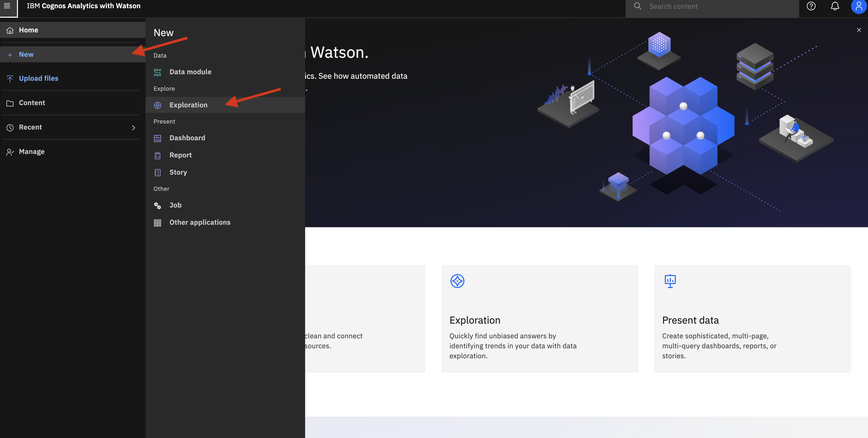The image size is (868, 438).
Task: Create a new Story
Action: tap(225, 172)
